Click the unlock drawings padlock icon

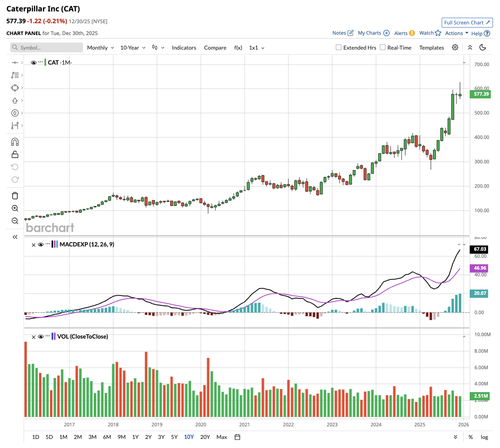[x=15, y=154]
